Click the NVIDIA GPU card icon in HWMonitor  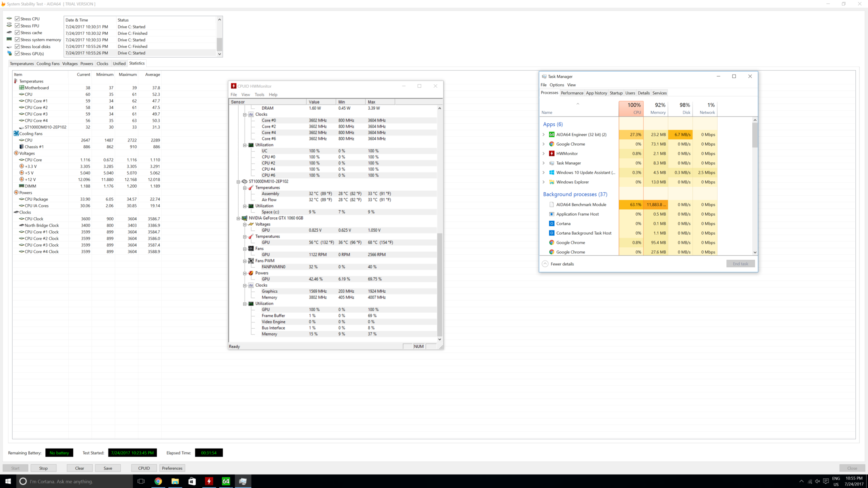click(245, 218)
